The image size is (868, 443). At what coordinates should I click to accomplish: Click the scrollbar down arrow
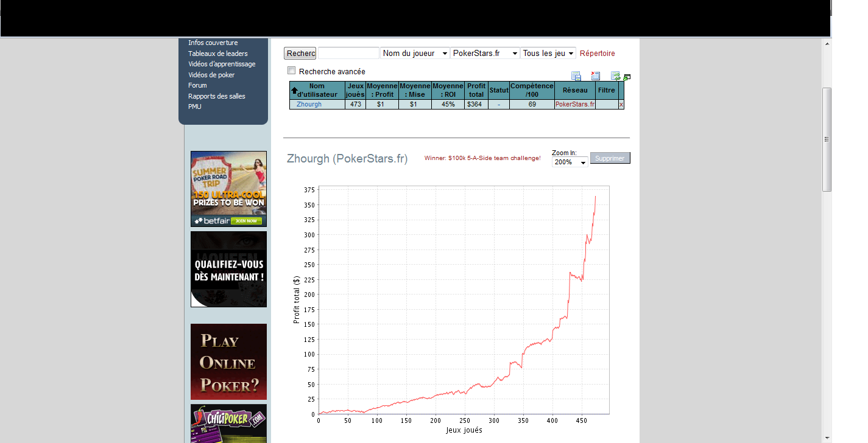click(827, 437)
